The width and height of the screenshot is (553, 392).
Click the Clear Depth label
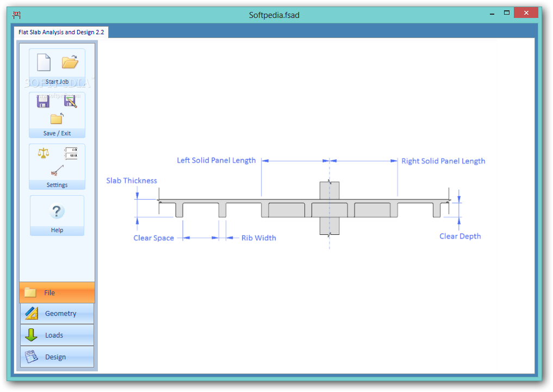pyautogui.click(x=460, y=236)
